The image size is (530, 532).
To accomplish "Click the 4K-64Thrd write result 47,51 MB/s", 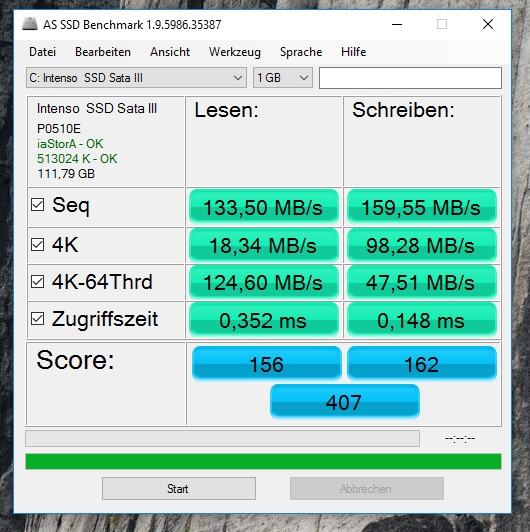I will pos(422,282).
